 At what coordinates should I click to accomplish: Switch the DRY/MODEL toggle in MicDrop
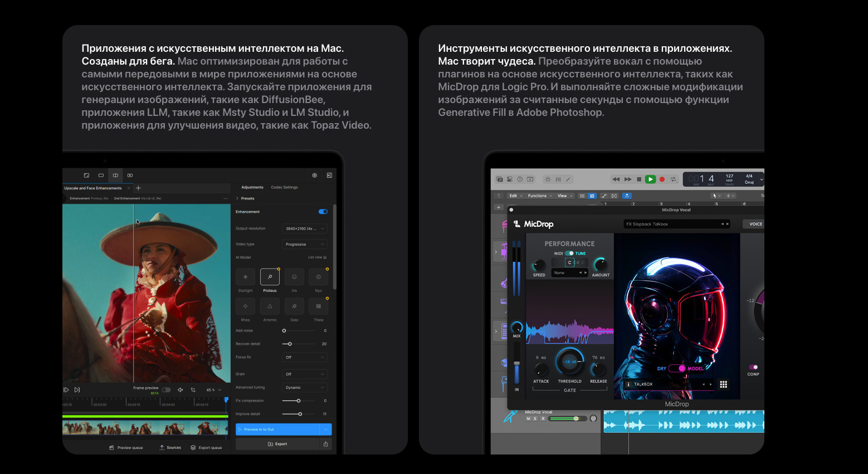click(x=678, y=368)
